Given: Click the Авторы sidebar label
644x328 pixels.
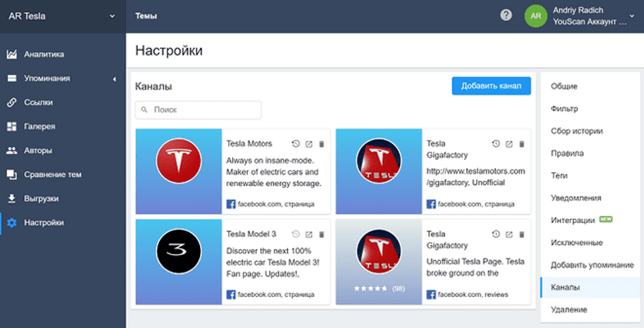Looking at the screenshot, I should pyautogui.click(x=38, y=151).
